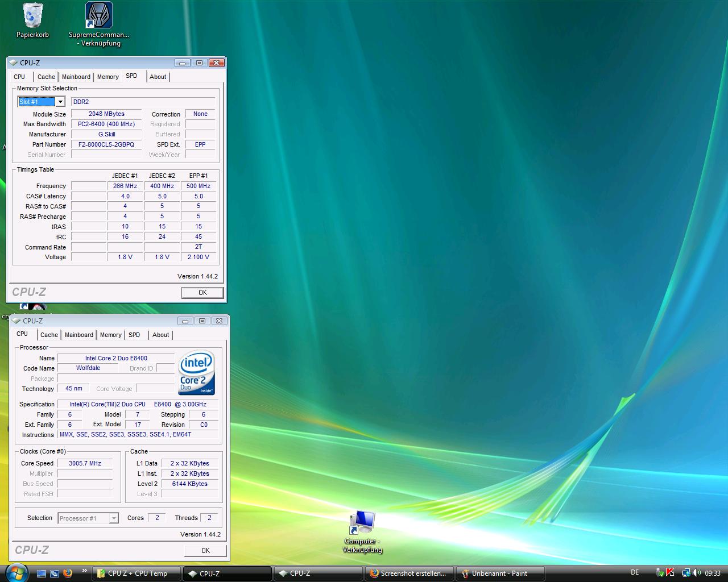Launch Firefox from the Quick Launch bar

tap(68, 573)
